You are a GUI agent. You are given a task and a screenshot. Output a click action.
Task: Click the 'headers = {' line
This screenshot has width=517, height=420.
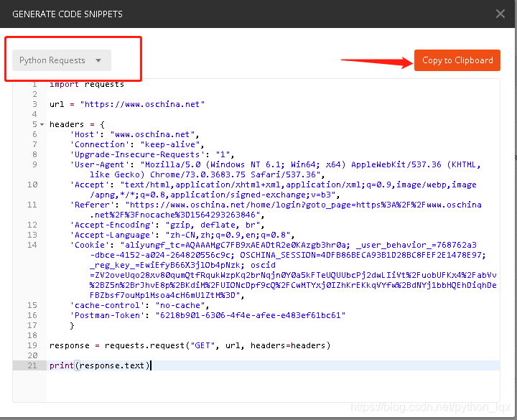click(77, 124)
